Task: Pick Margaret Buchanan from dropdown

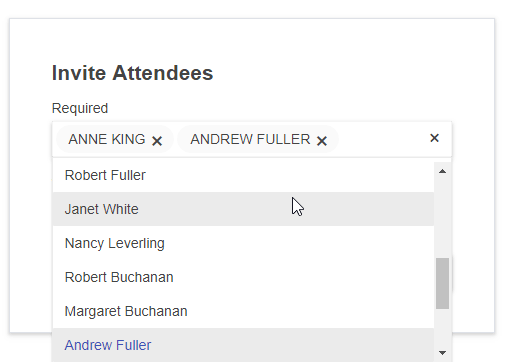Action: click(x=243, y=311)
